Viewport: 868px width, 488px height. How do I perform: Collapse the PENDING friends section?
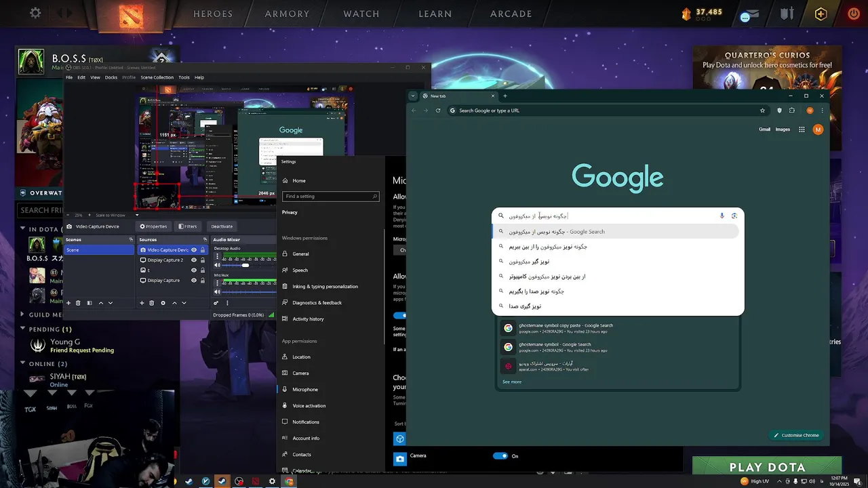(x=22, y=329)
